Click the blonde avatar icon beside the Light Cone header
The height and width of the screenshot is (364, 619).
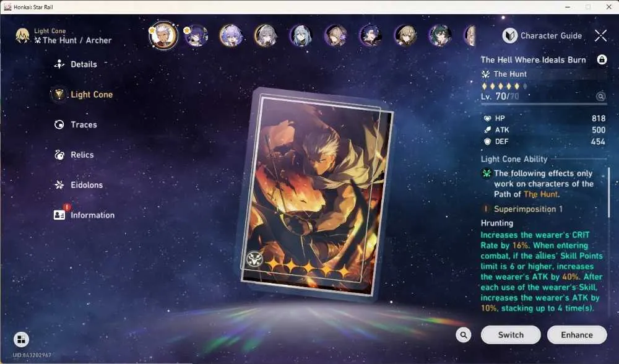[x=22, y=35]
